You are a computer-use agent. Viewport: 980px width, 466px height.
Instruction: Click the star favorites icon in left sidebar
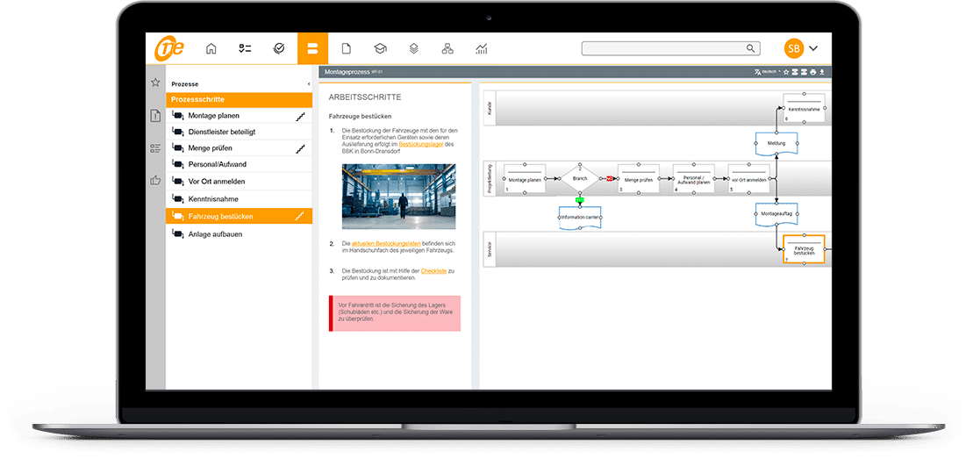(x=155, y=82)
